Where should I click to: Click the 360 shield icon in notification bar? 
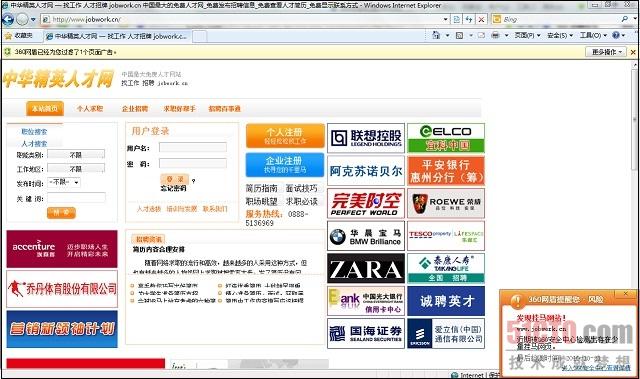point(7,52)
